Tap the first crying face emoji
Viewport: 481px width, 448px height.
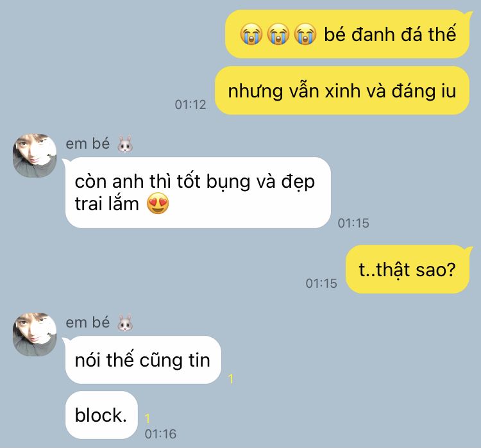[x=251, y=34]
